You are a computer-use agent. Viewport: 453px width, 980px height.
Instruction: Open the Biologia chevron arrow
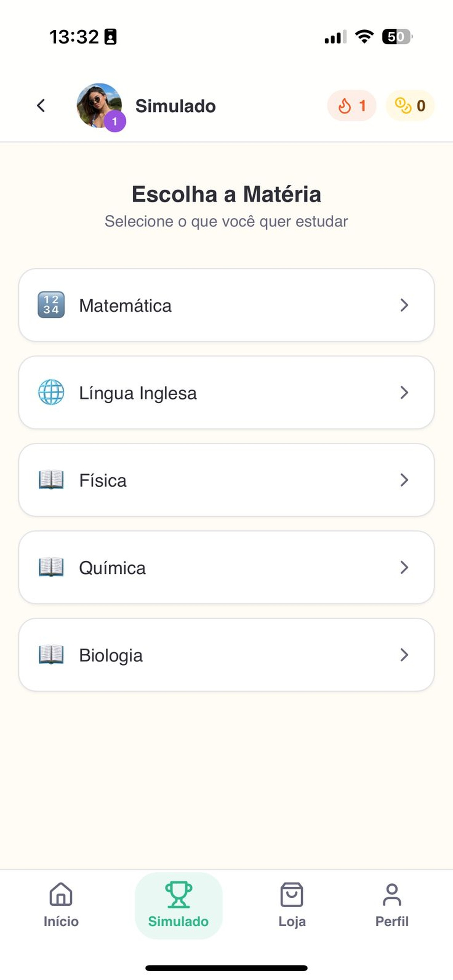[404, 655]
